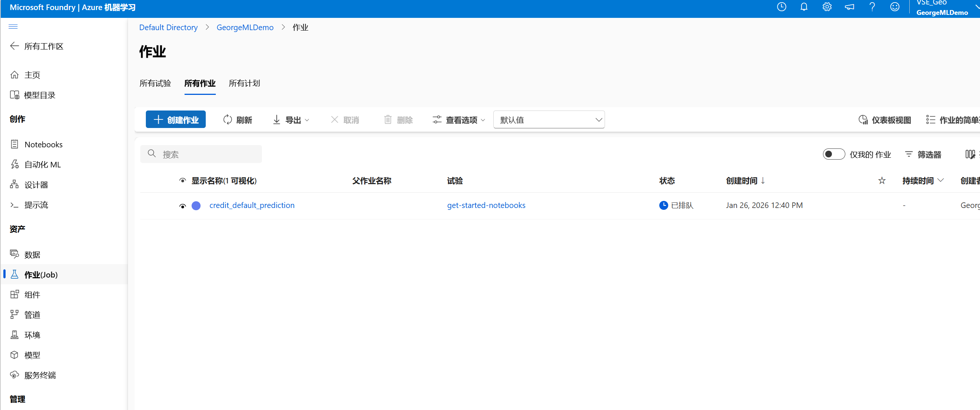Toggle visualization eye for credit_default_prediction row

[183, 206]
